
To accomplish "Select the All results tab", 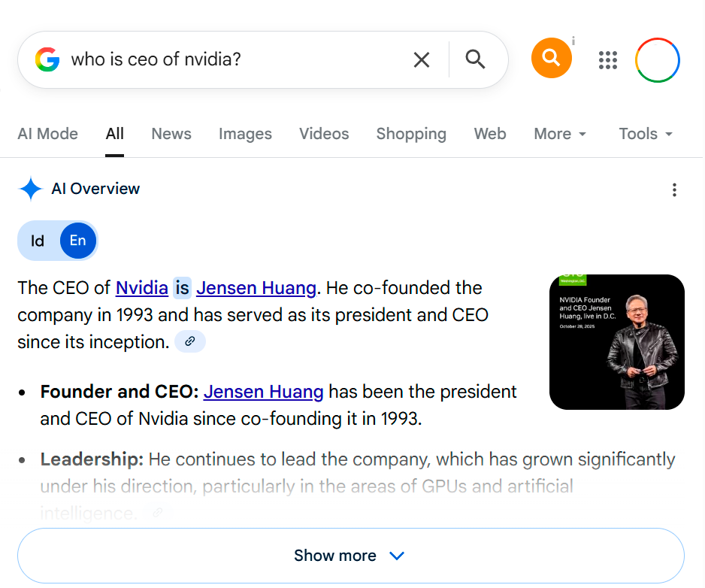I will pyautogui.click(x=115, y=134).
